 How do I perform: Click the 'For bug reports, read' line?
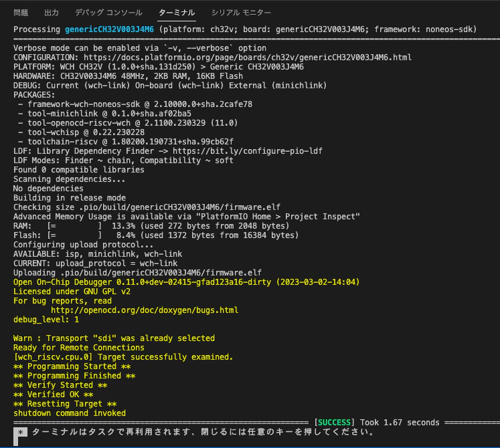point(62,301)
